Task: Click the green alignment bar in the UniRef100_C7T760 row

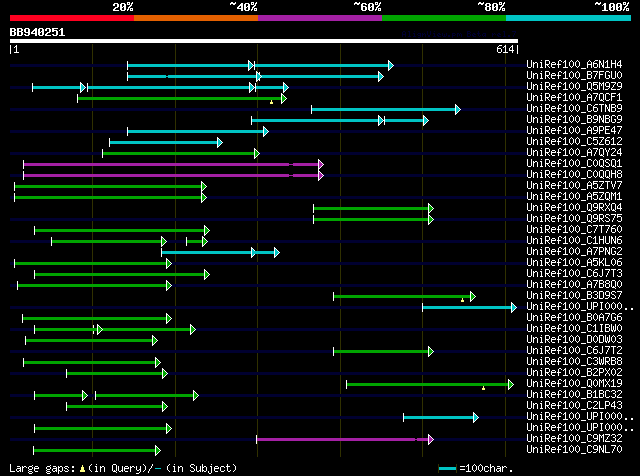Action: click(x=122, y=231)
